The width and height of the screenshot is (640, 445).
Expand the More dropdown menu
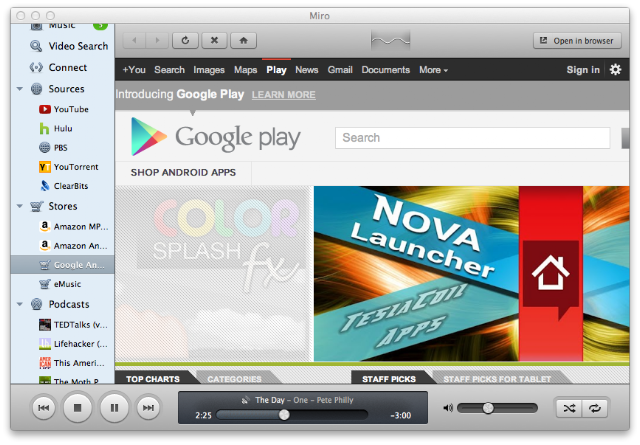(x=433, y=70)
